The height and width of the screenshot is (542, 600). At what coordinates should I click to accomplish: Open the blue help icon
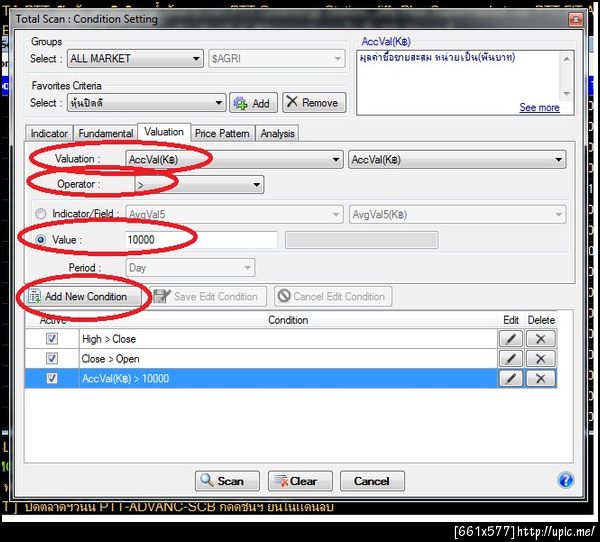(x=566, y=480)
